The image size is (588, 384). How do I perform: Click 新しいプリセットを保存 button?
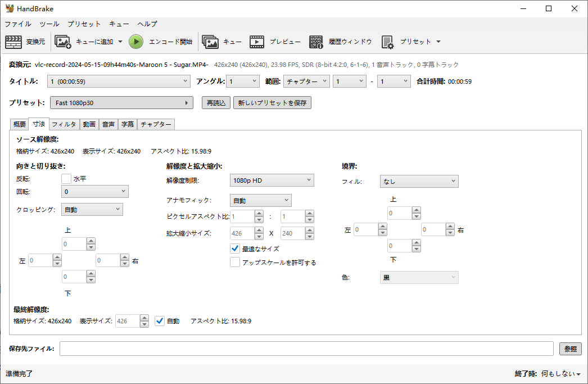click(x=272, y=103)
